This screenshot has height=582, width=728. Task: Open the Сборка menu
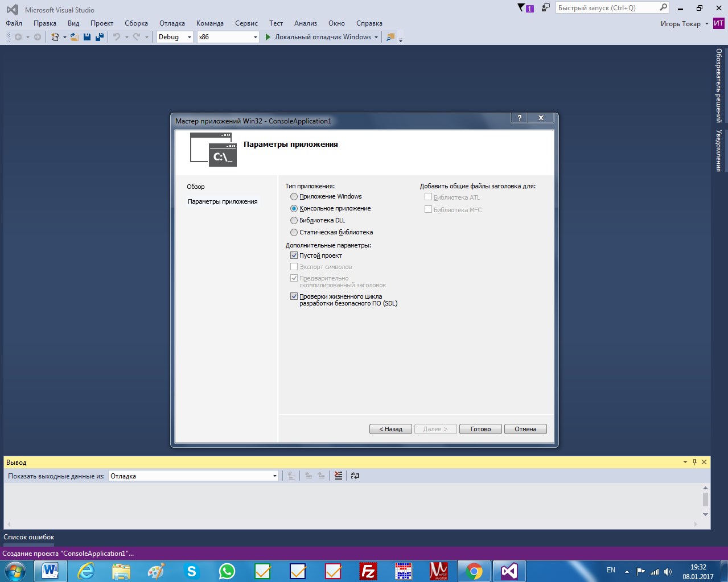pyautogui.click(x=136, y=23)
